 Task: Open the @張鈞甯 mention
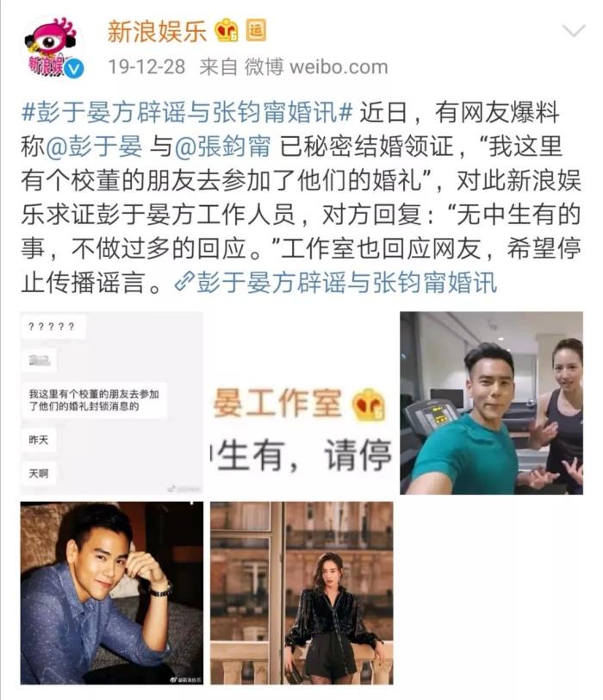pos(222,147)
